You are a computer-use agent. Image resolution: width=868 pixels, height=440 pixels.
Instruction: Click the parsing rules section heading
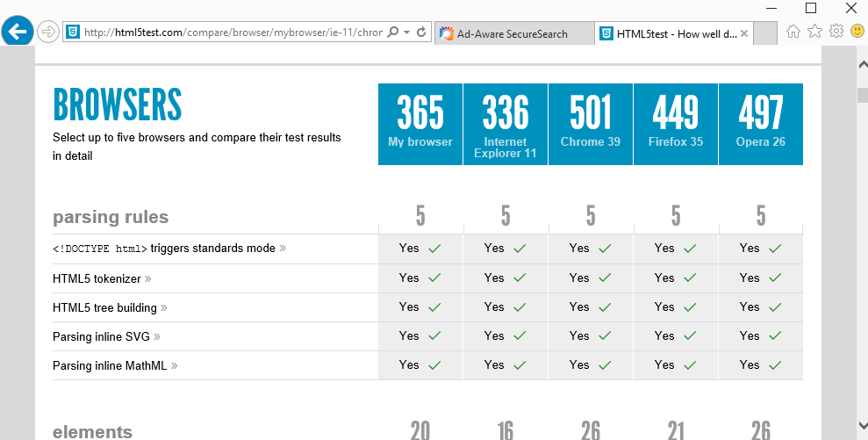(x=111, y=217)
